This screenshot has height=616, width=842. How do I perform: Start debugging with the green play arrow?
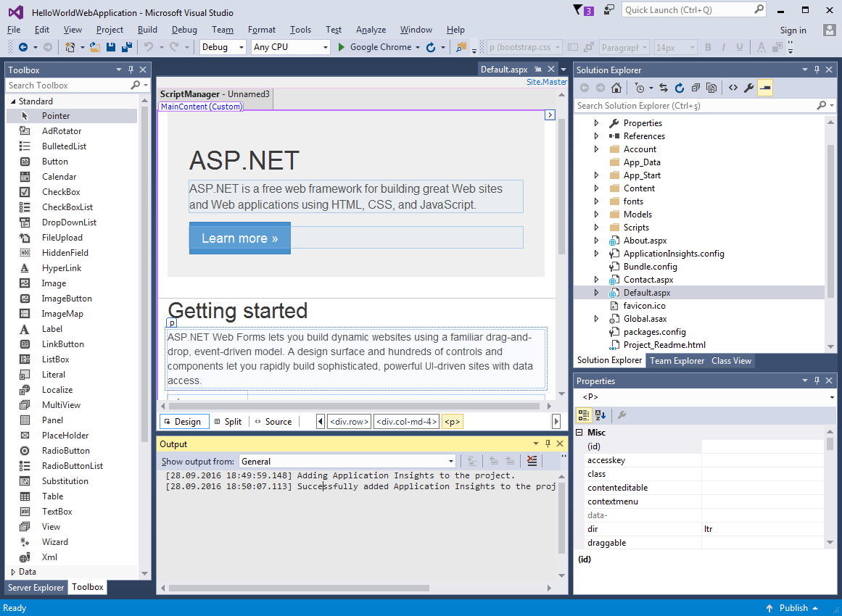(341, 47)
